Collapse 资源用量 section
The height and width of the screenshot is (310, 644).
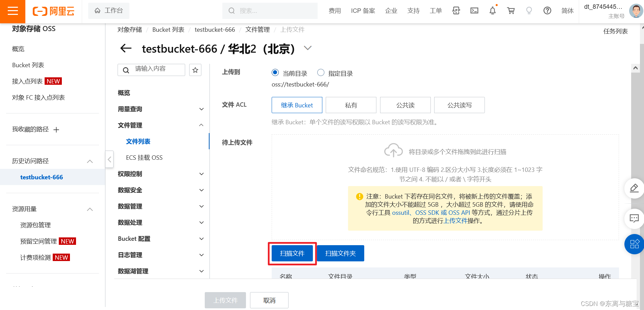[90, 209]
